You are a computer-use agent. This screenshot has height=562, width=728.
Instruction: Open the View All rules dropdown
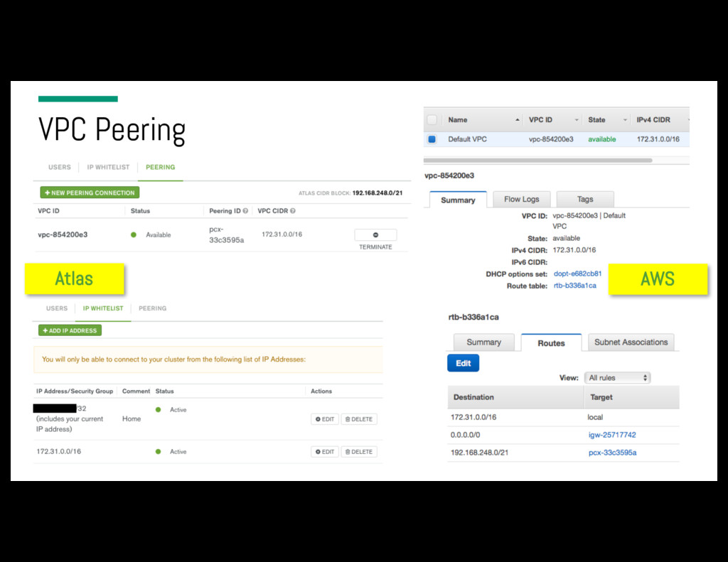pyautogui.click(x=618, y=378)
